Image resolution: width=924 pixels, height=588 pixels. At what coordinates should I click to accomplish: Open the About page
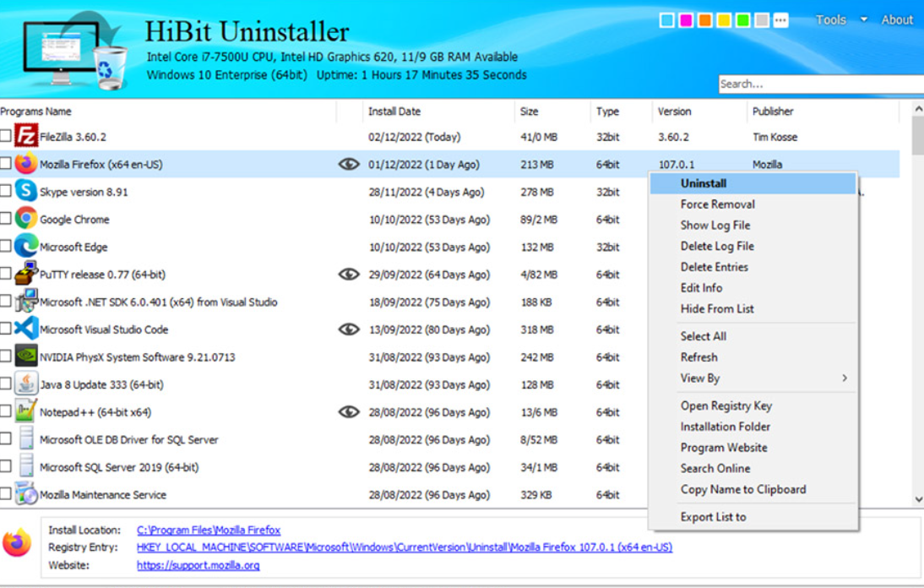(897, 20)
